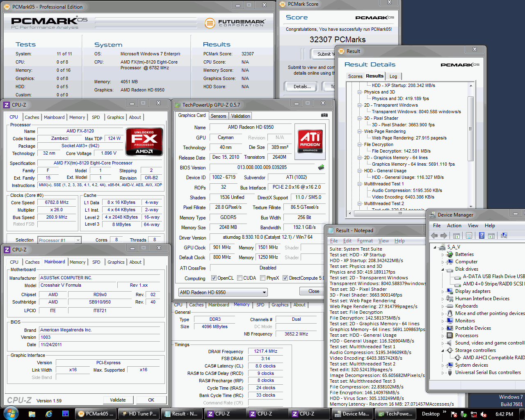Open the AMD Radeon HD 6950 GPU dropdown
The height and width of the screenshot is (420, 525).
click(223, 292)
